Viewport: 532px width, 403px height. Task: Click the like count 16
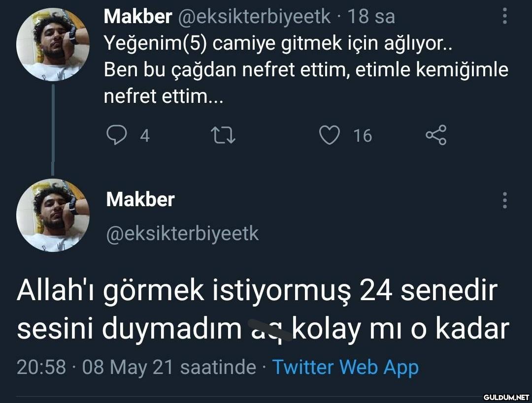pyautogui.click(x=363, y=136)
